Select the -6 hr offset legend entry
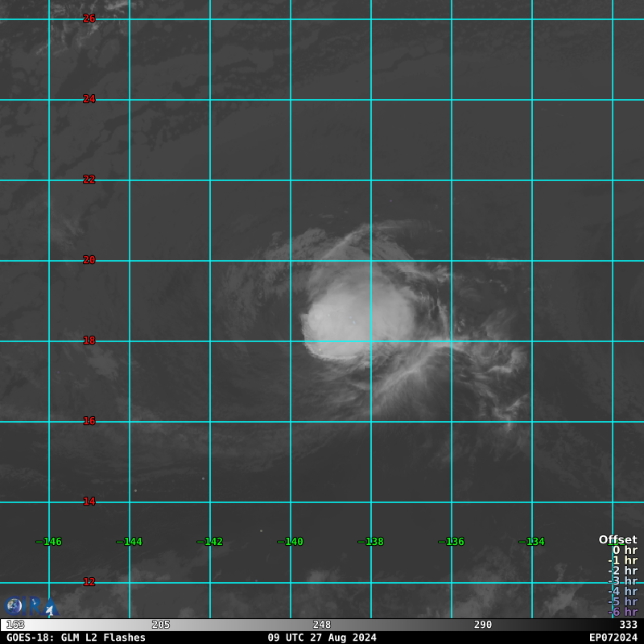The image size is (644, 644). pyautogui.click(x=622, y=613)
